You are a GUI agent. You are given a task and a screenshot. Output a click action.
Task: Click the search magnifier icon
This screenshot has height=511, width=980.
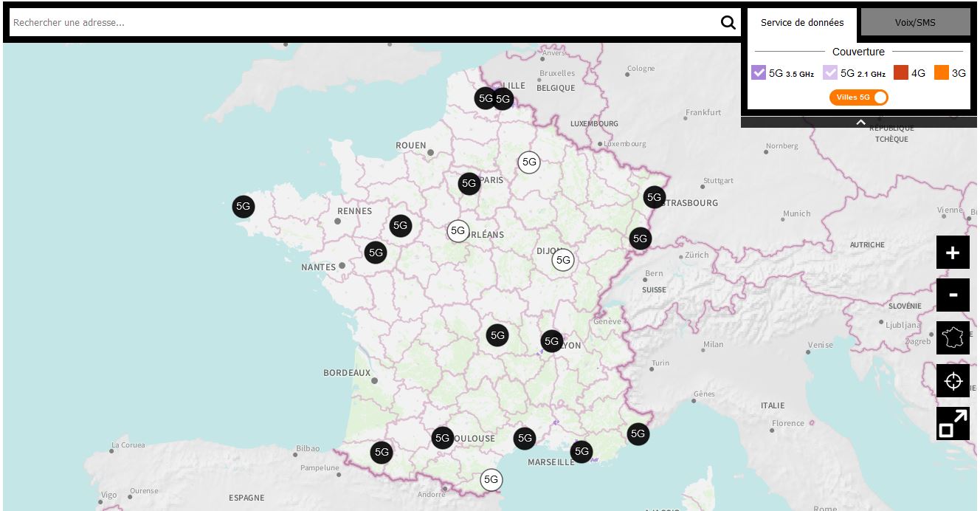click(x=728, y=23)
